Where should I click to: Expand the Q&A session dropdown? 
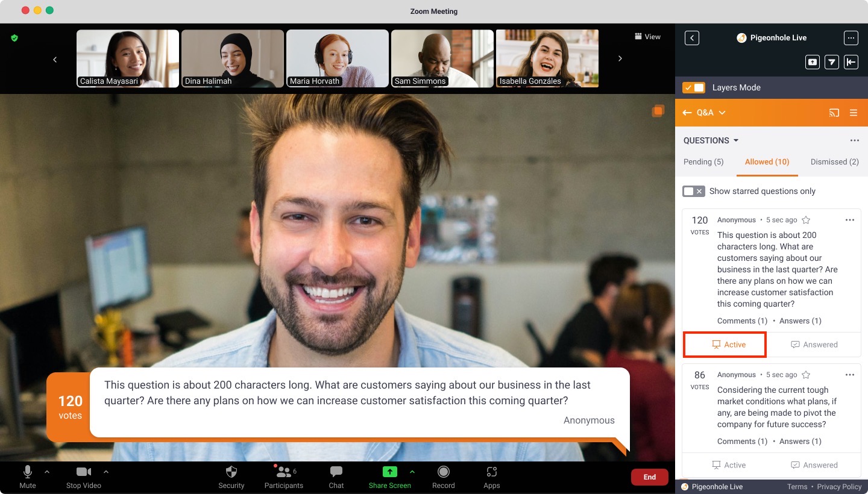point(722,113)
